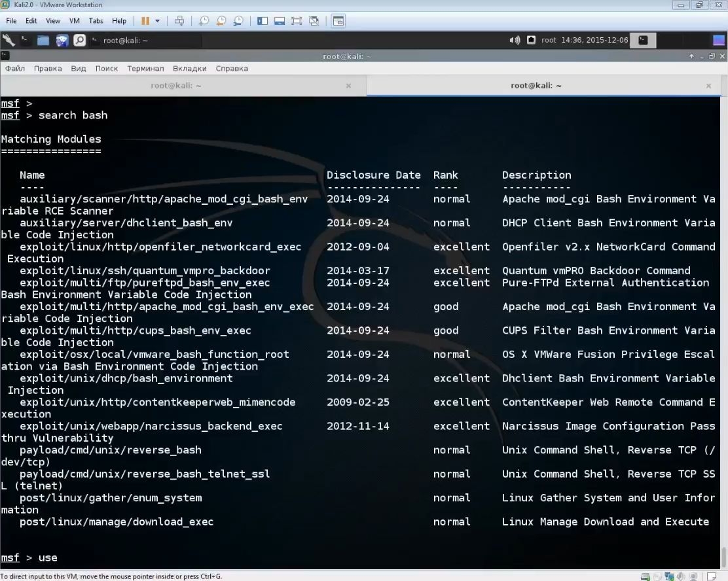Click the exploit/unix/dhcp/bash_environment module name
Screen dimensions: 728x581
tap(126, 378)
